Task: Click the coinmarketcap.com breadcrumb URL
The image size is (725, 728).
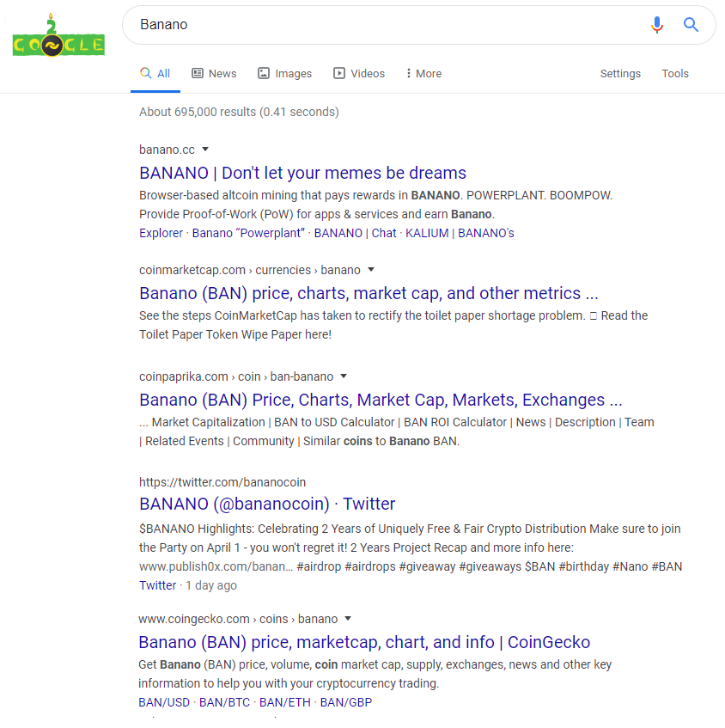Action: pos(250,270)
